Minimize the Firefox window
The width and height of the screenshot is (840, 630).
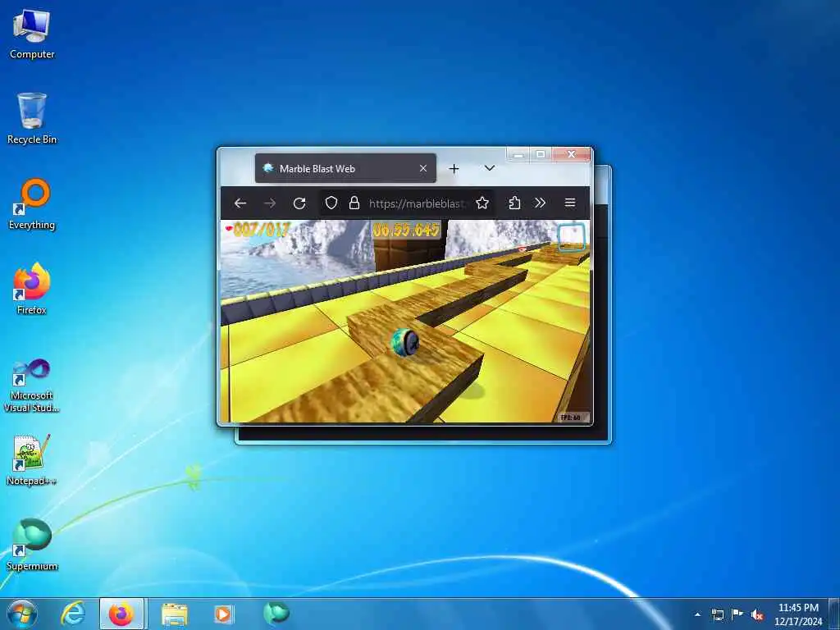point(518,155)
